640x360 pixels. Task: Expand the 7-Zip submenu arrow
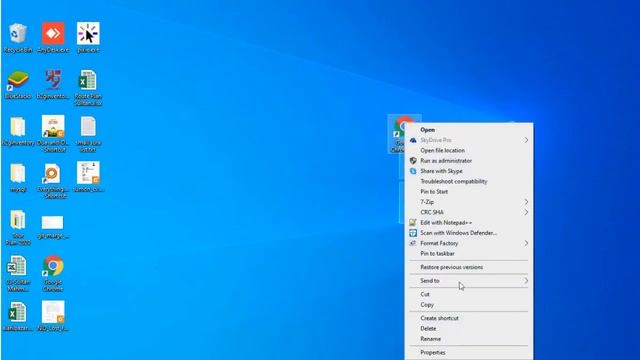point(526,202)
